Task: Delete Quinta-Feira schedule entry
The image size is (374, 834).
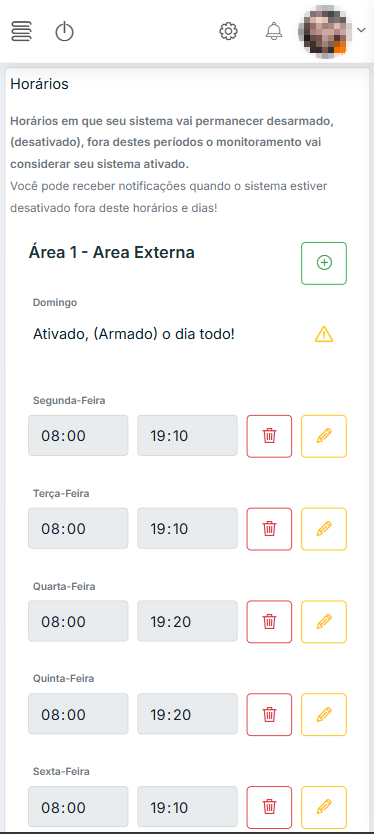Action: [x=269, y=714]
